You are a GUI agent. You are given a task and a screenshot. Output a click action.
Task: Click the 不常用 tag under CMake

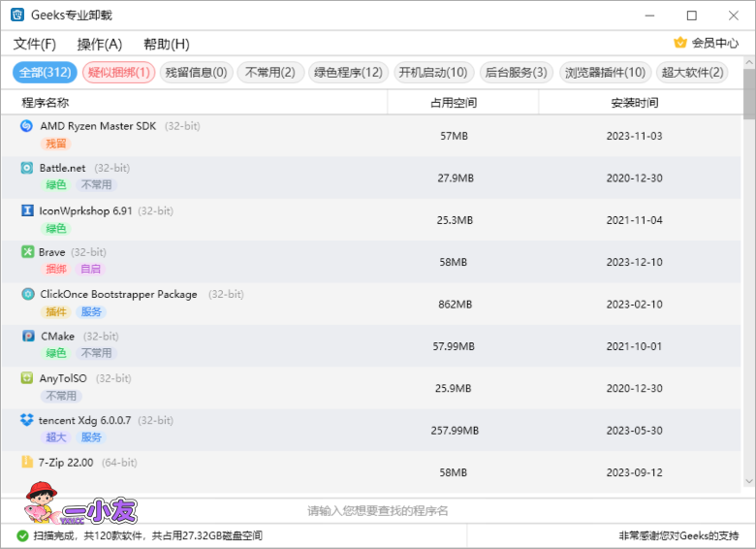coord(96,353)
